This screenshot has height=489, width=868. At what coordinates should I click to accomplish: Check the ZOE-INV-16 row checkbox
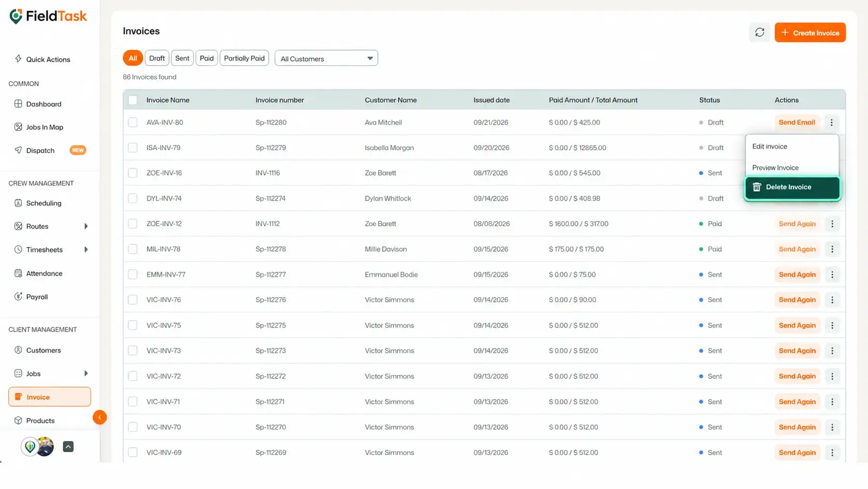tap(133, 173)
